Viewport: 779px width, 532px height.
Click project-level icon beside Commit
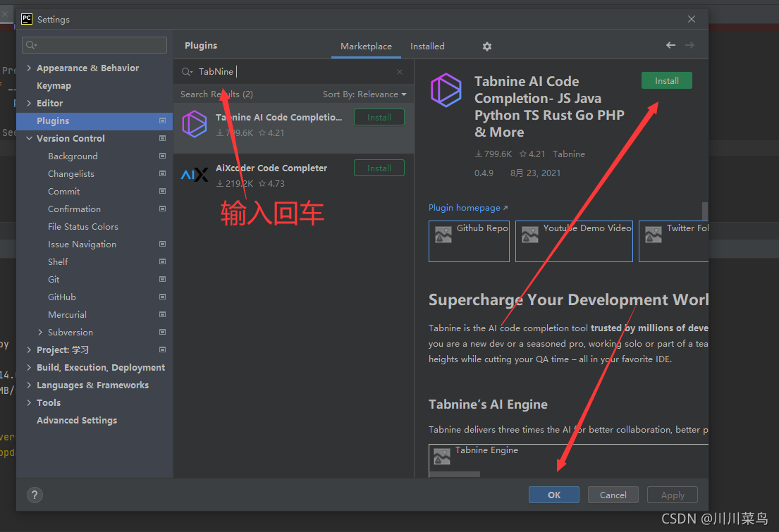point(162,191)
